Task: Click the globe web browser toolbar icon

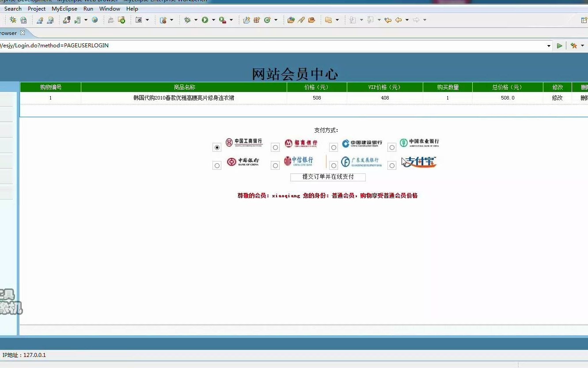Action: pos(95,20)
